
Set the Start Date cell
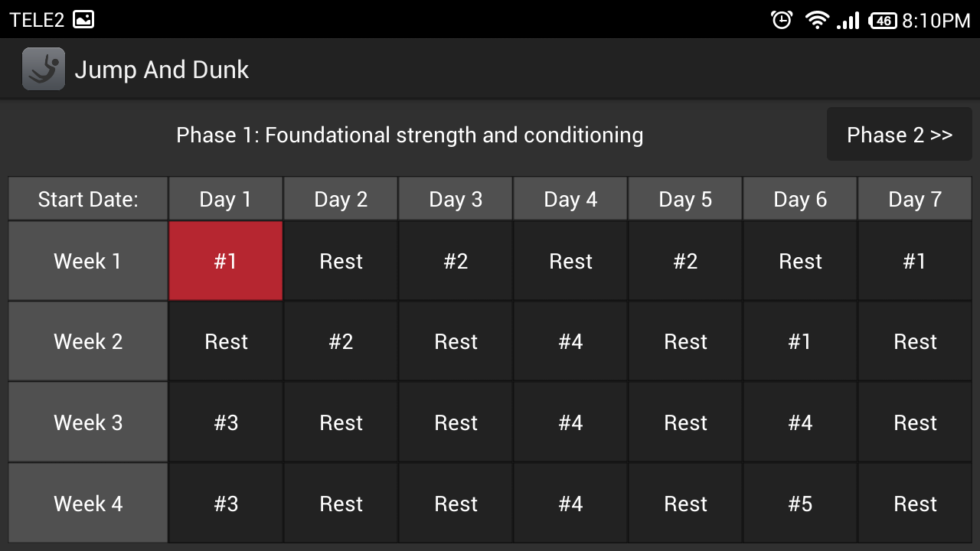[x=88, y=199]
